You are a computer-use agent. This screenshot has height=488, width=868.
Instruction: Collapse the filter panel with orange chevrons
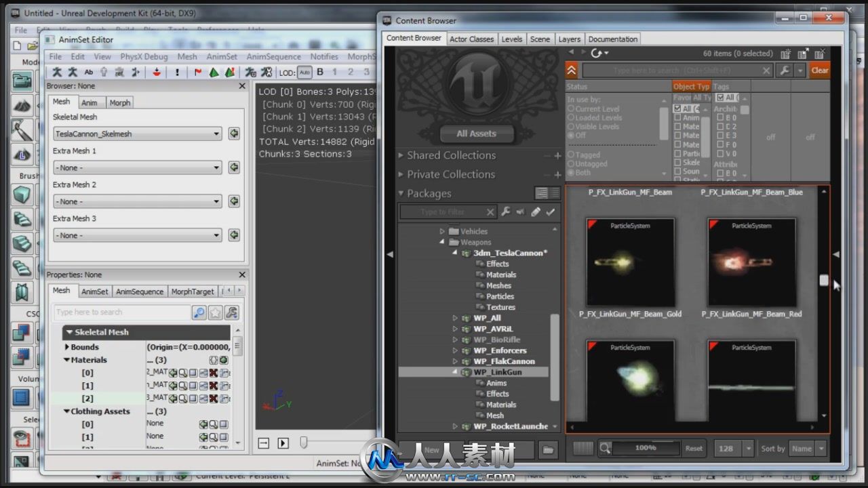(572, 70)
